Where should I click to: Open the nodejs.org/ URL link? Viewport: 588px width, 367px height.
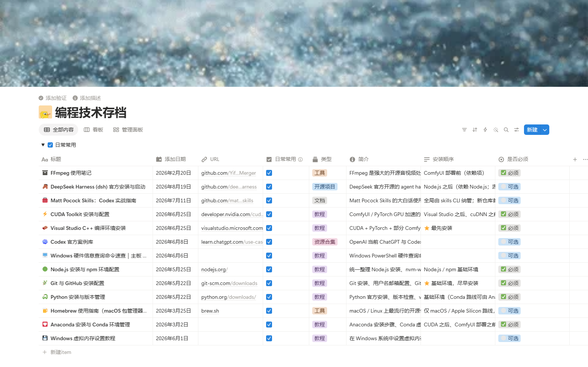point(214,269)
